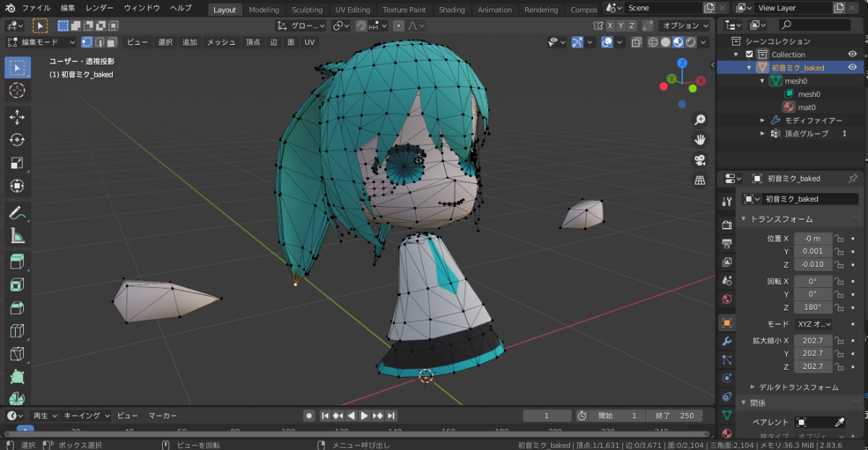
Task: Open the Modifier properties wrench tab
Action: point(727,341)
